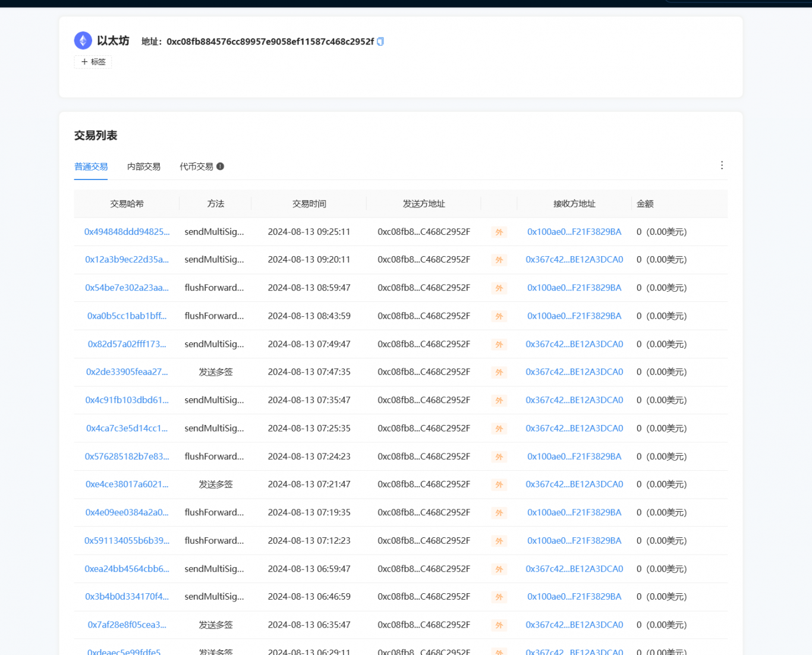Click flushForward... method in 08:59:47 row
812x655 pixels.
(x=214, y=288)
